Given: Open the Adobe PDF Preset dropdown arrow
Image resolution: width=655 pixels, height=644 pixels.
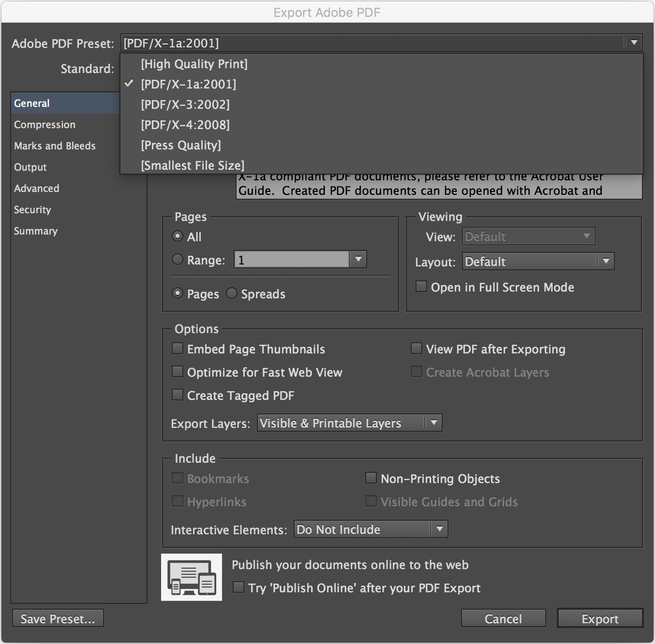Looking at the screenshot, I should 634,43.
